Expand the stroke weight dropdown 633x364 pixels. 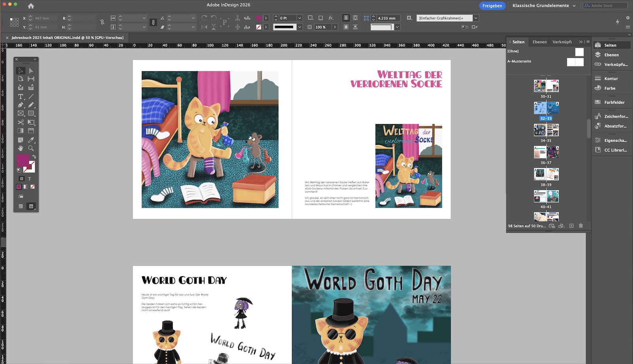pos(299,18)
